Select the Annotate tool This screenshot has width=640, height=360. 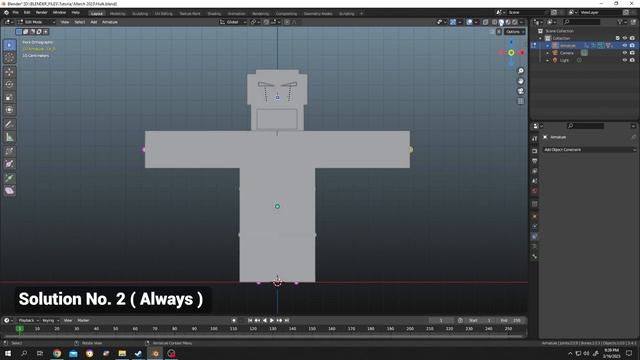click(x=9, y=124)
